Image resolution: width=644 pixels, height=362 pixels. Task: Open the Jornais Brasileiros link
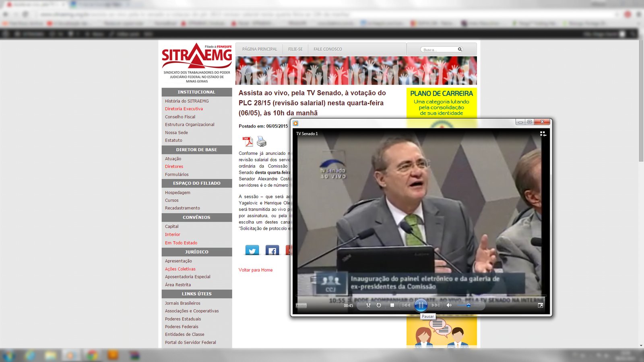(x=182, y=303)
